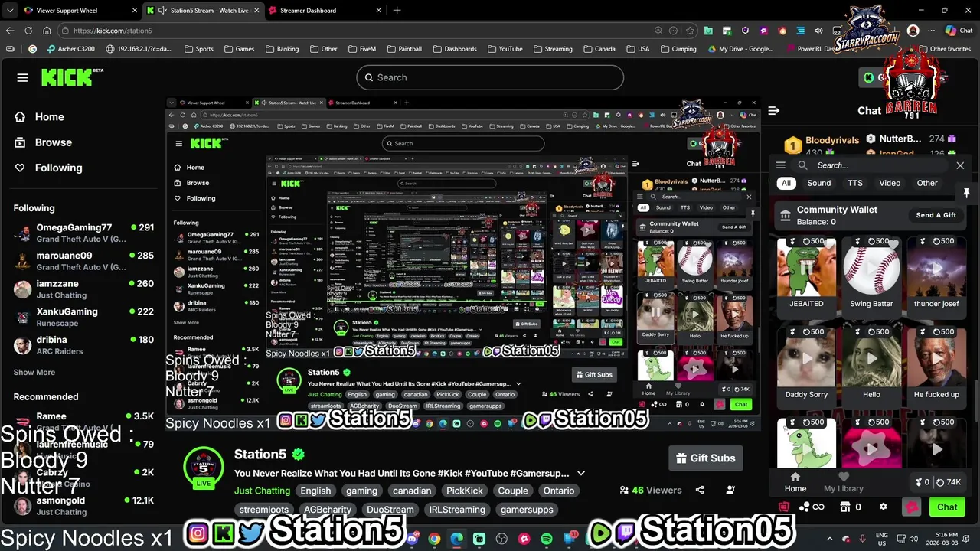Open Google Chrome from taskbar
980x551 pixels.
click(x=434, y=539)
